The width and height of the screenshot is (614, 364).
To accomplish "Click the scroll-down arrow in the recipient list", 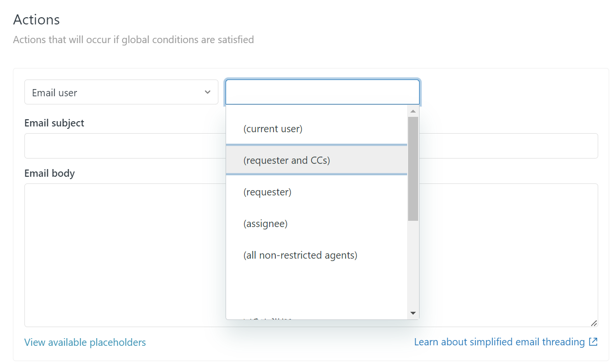I will pyautogui.click(x=413, y=313).
